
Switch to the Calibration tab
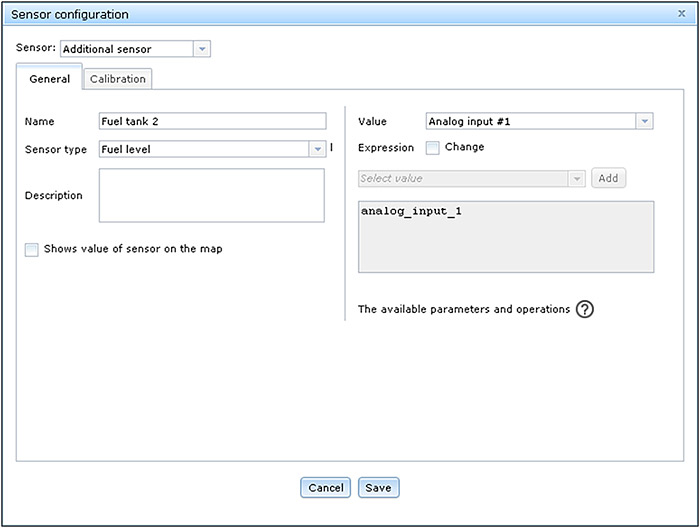[118, 79]
